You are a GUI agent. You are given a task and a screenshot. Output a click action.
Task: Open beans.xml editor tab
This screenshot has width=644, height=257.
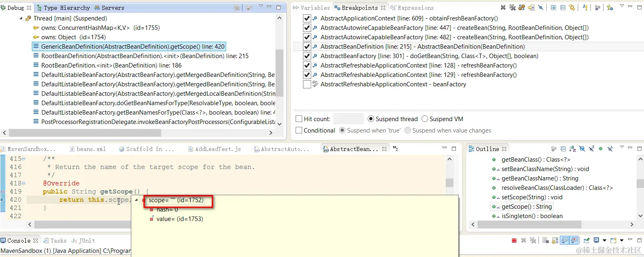tap(88, 149)
